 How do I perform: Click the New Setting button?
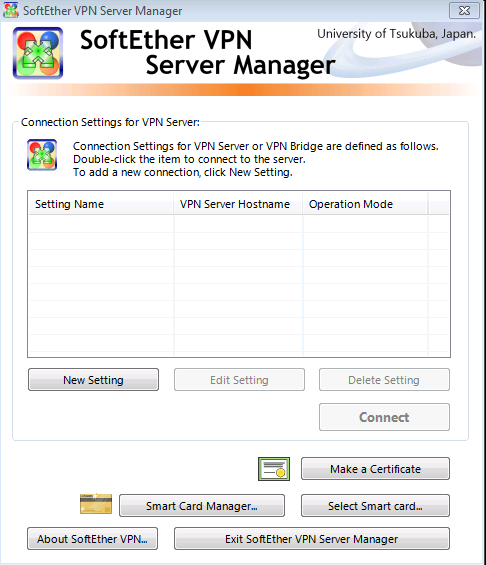tap(93, 379)
